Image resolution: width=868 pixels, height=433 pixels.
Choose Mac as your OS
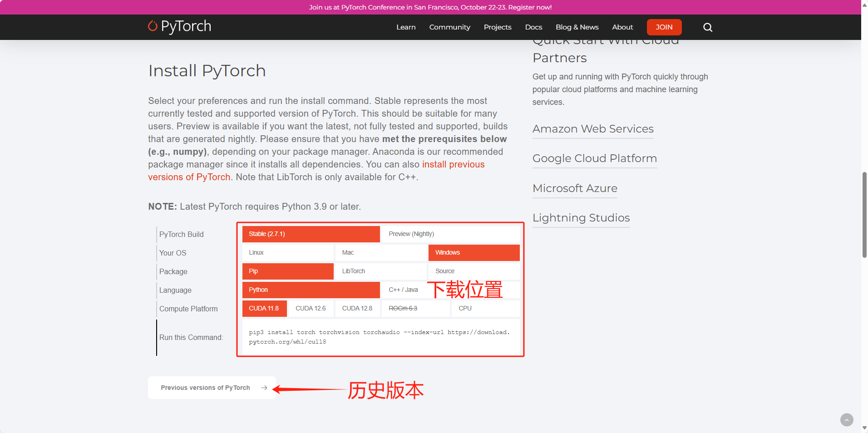click(x=381, y=253)
